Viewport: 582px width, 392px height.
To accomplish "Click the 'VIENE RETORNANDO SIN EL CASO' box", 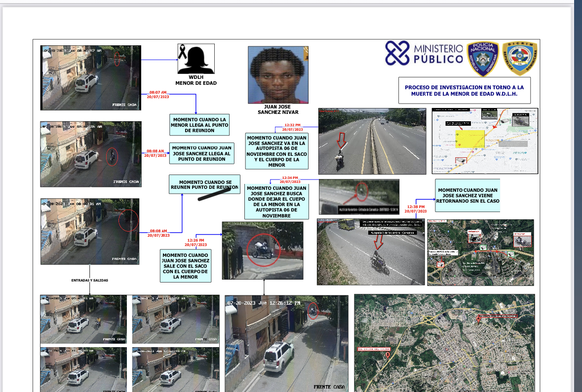I will point(467,195).
